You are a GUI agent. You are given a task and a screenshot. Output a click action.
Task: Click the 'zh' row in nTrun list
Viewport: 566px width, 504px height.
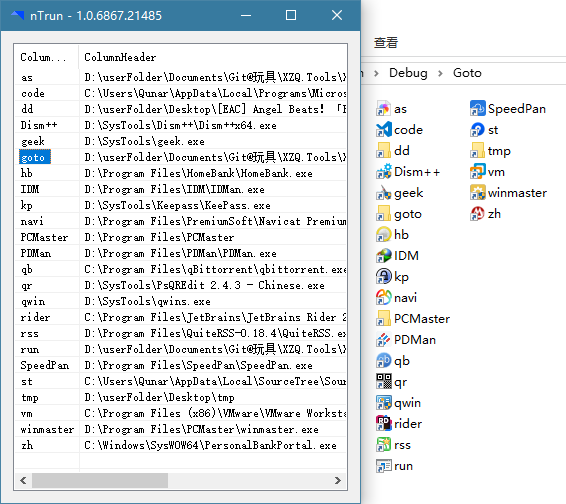click(180, 445)
